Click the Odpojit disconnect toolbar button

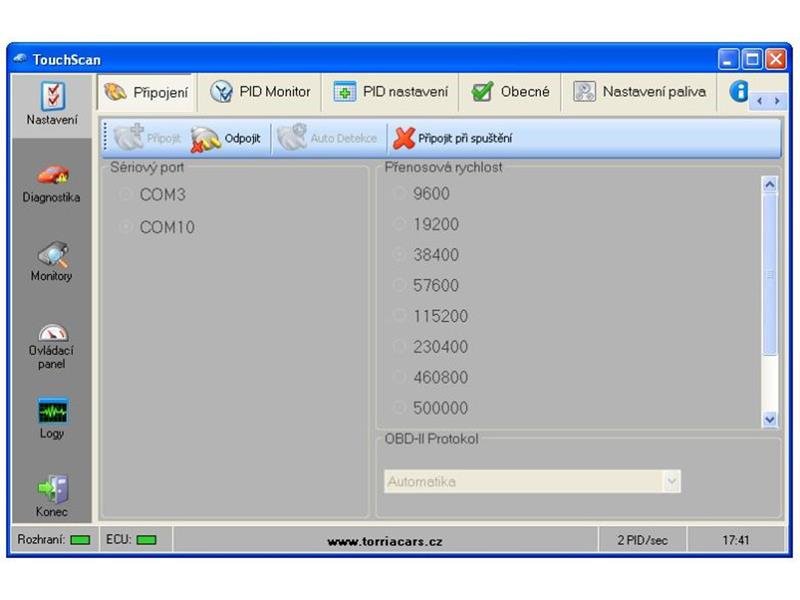click(226, 138)
